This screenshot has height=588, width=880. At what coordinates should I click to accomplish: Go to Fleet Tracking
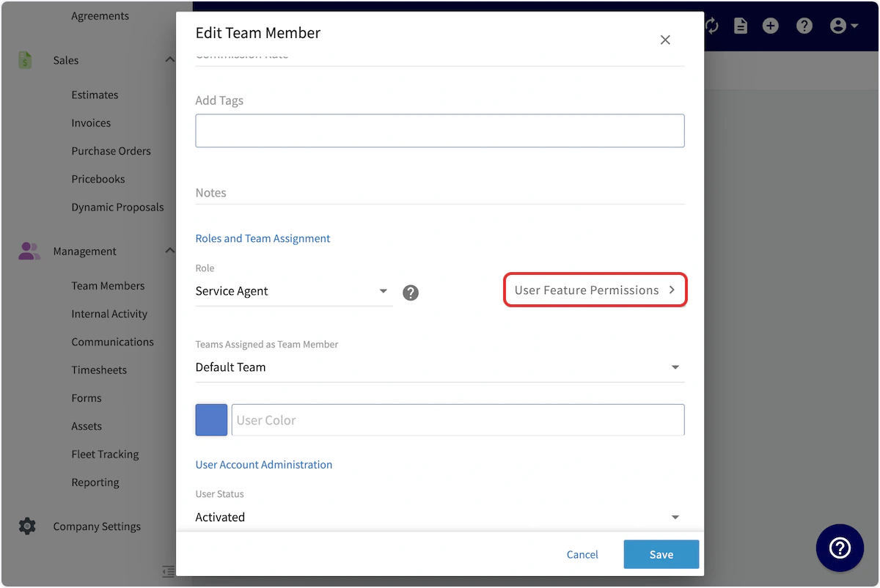coord(105,454)
